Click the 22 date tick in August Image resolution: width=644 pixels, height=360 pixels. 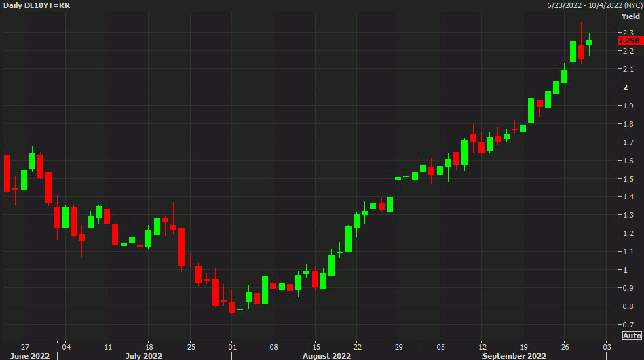(x=358, y=347)
